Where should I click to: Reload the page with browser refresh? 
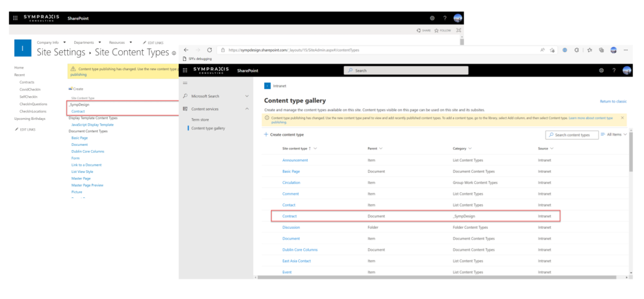click(x=209, y=50)
